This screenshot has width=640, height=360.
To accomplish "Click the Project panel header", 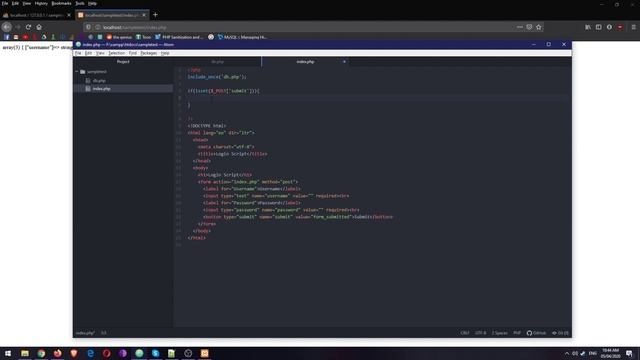I will pyautogui.click(x=123, y=62).
